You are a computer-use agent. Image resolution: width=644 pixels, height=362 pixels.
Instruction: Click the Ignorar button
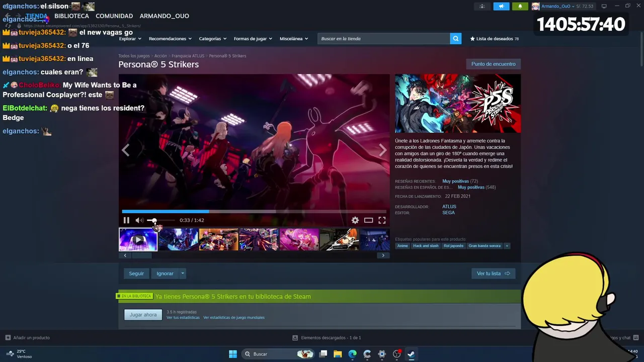165,274
